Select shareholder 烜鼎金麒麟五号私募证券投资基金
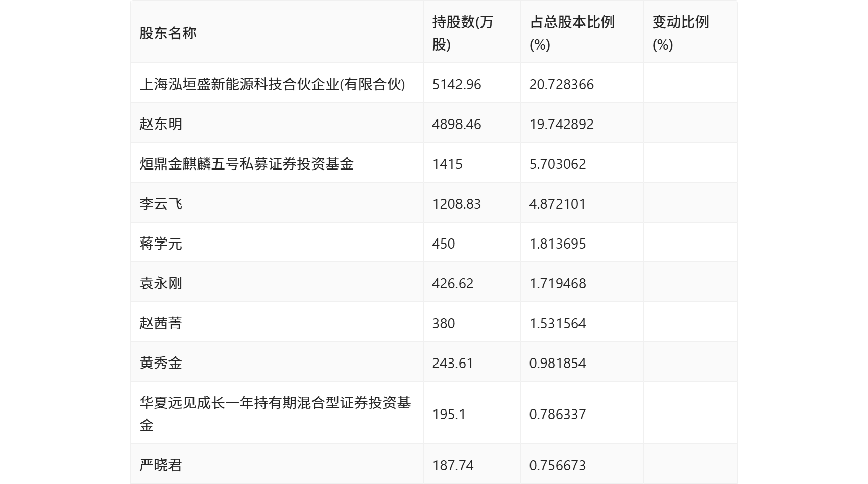This screenshot has height=484, width=868. (247, 164)
